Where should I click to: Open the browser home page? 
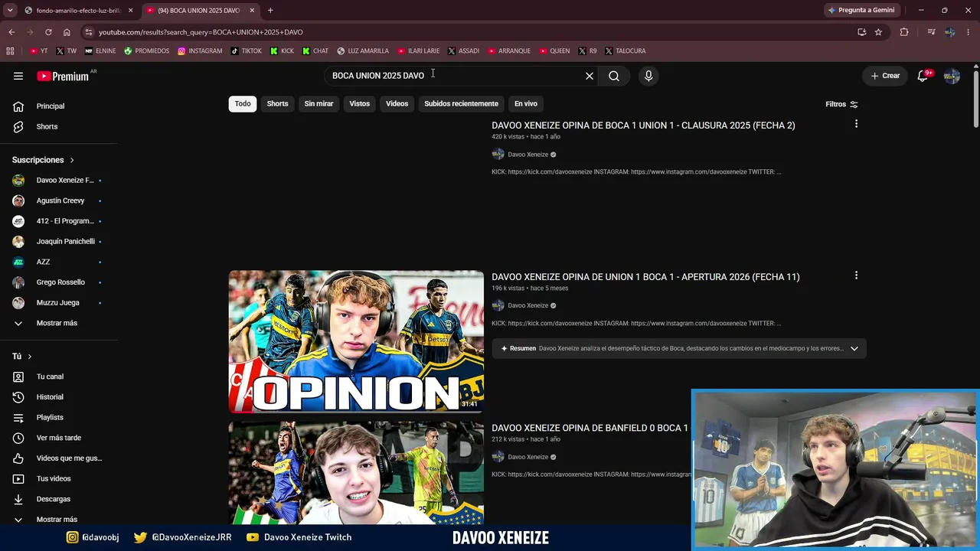67,32
